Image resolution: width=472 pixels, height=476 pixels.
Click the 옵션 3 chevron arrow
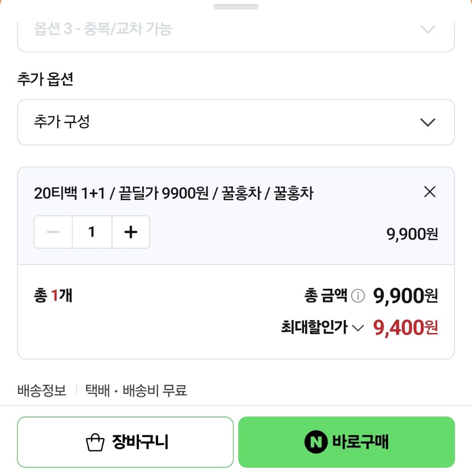428,29
